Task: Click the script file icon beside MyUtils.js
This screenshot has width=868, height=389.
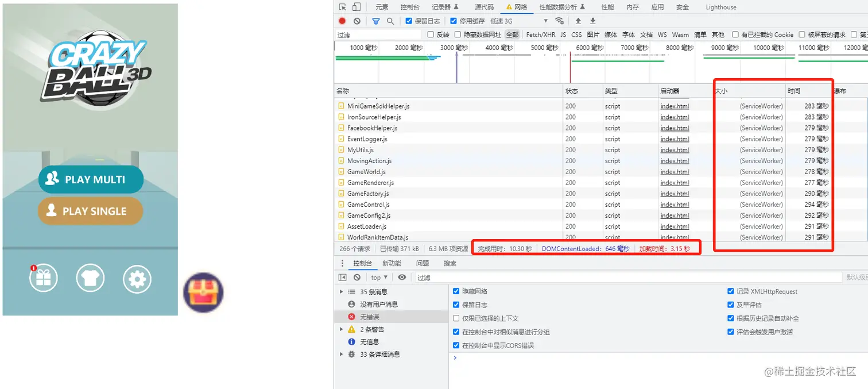Action: [x=341, y=150]
